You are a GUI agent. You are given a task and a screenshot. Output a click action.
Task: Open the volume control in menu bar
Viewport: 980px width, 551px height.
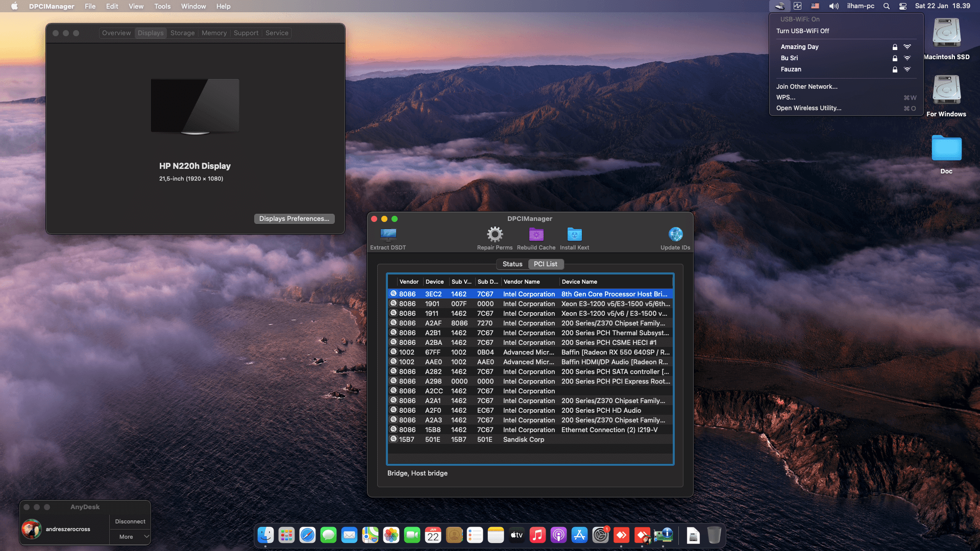[834, 6]
